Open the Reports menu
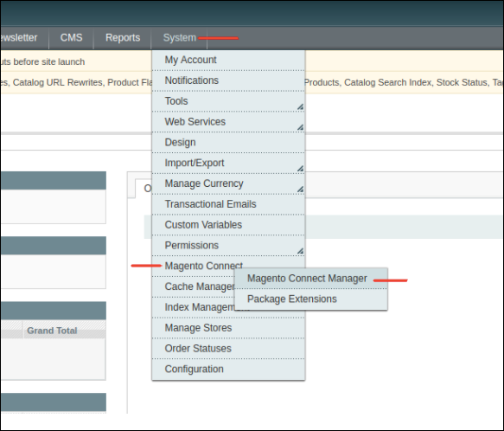 tap(123, 38)
